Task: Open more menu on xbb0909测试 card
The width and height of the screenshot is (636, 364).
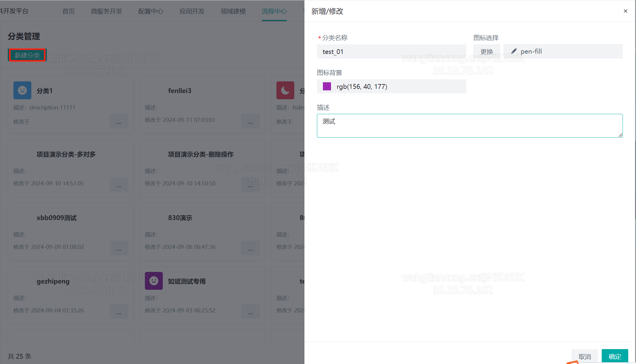Action: click(x=119, y=248)
